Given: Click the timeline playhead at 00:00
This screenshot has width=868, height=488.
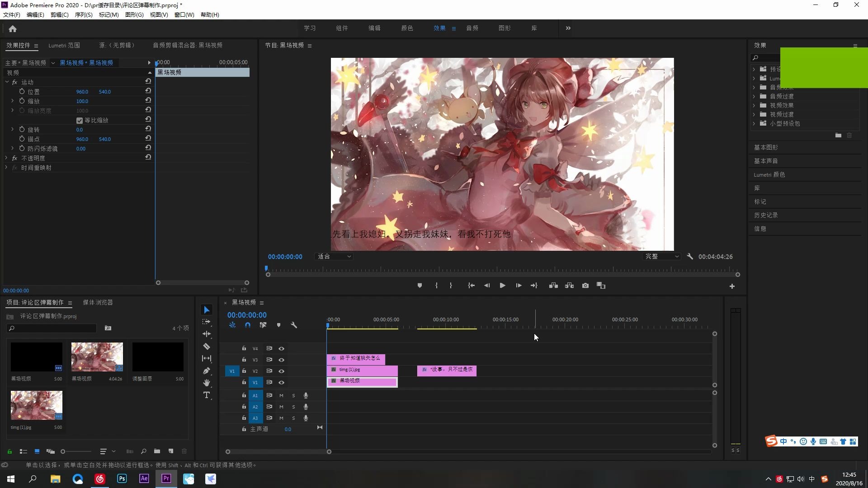Looking at the screenshot, I should click(328, 325).
